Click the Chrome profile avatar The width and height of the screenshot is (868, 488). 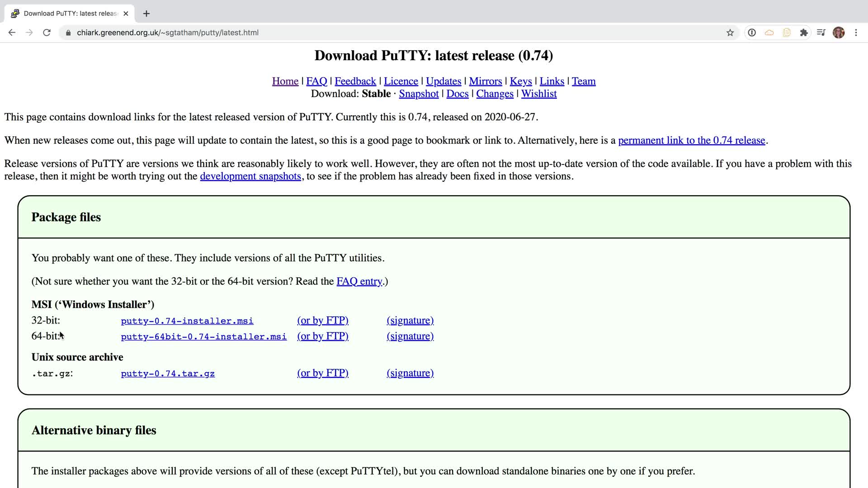pyautogui.click(x=839, y=33)
